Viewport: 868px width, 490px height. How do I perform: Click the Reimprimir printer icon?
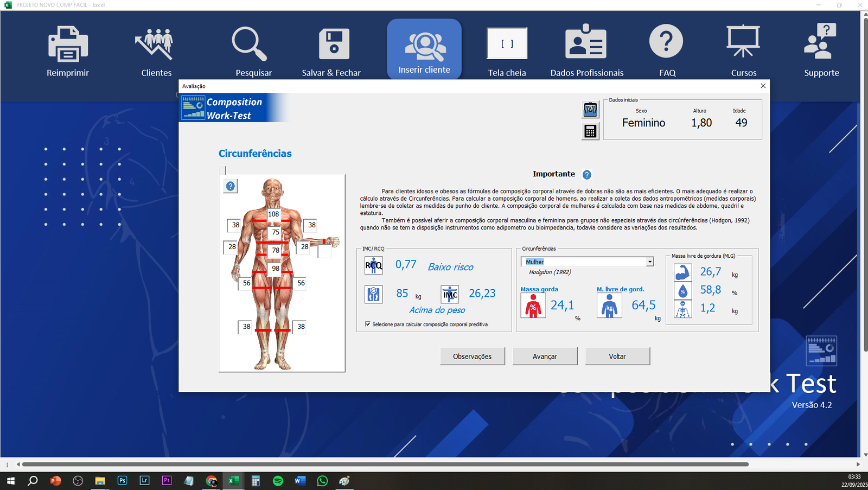[x=68, y=44]
